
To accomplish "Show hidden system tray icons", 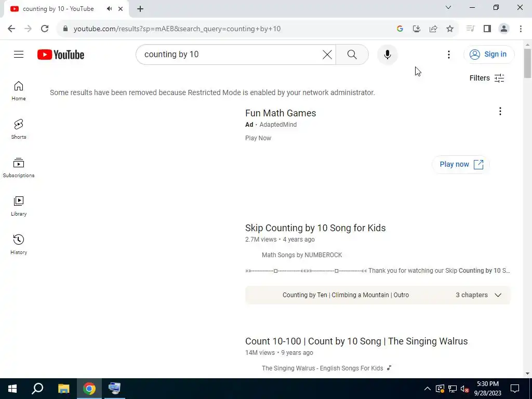I will tap(428, 389).
